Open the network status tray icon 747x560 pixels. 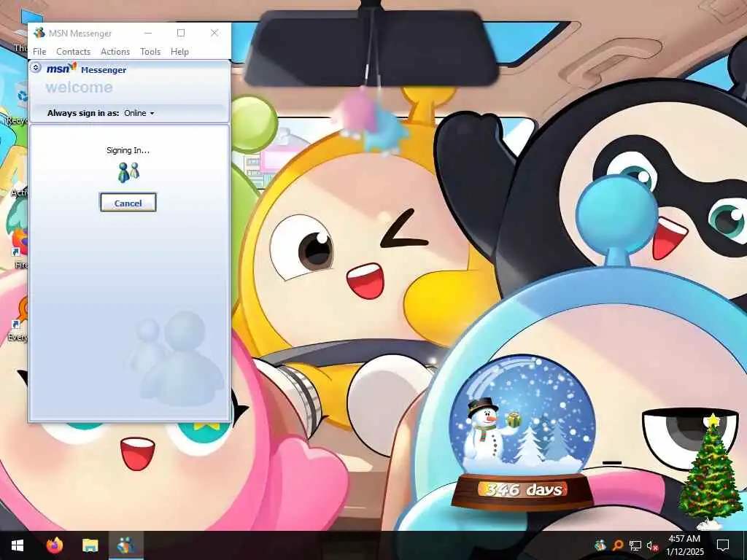[635, 545]
